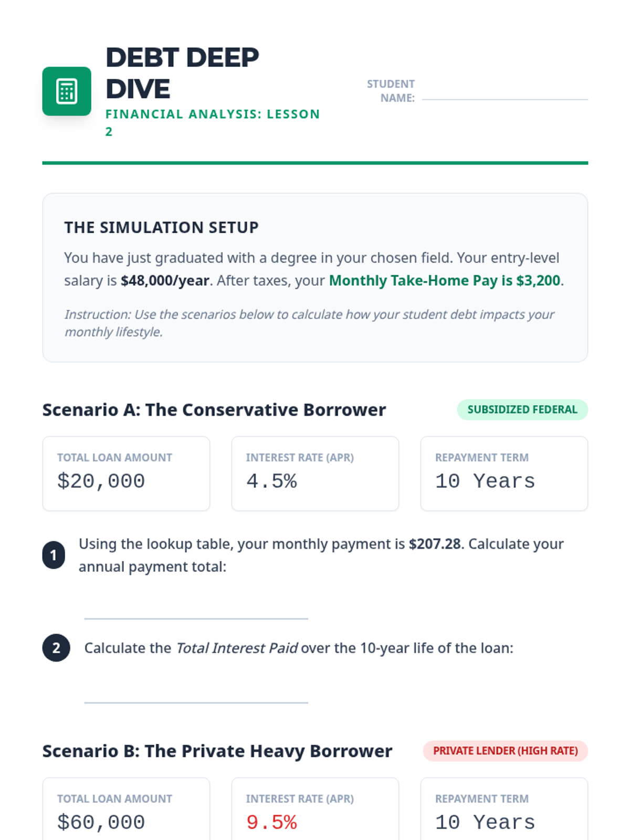The width and height of the screenshot is (630, 840).
Task: Select Scenario A's 10 Years repayment card
Action: tap(504, 473)
